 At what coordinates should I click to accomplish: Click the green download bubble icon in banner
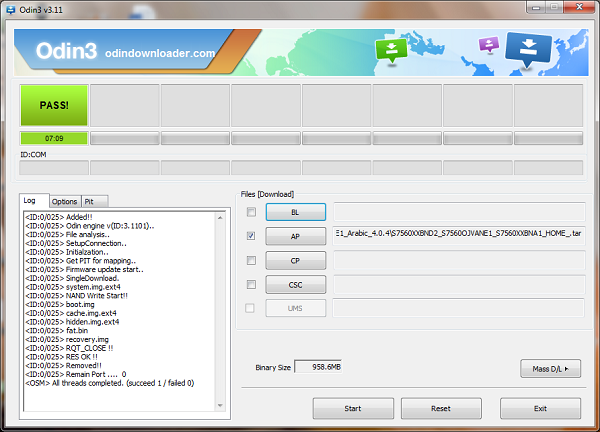(x=391, y=50)
